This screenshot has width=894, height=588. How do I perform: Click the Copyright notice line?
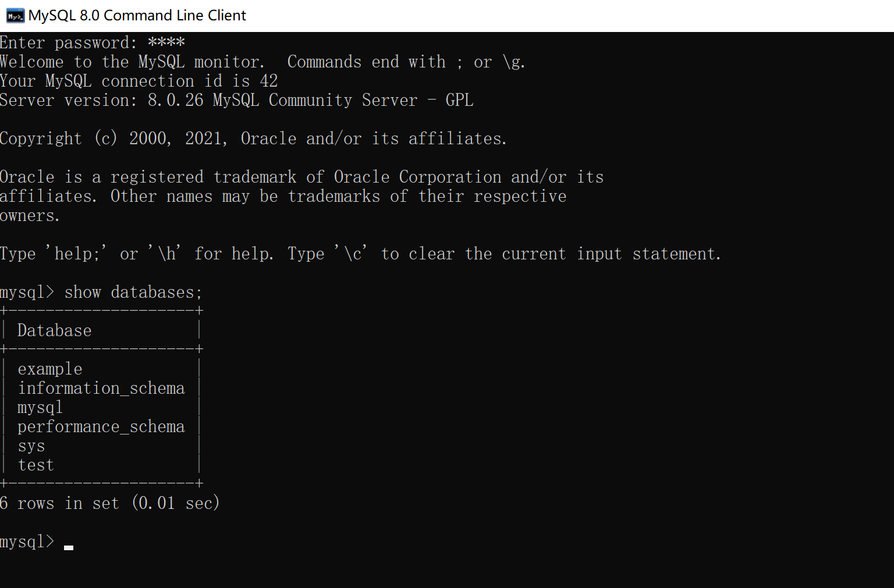pos(253,138)
